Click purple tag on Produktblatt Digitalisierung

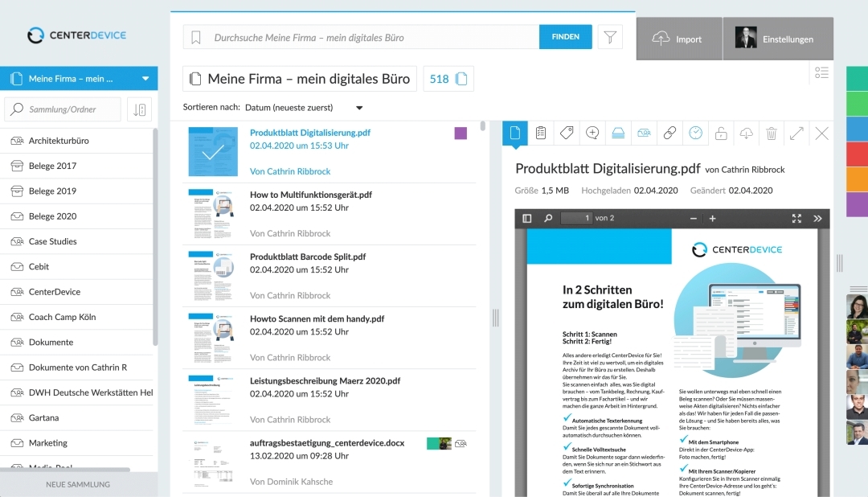461,133
